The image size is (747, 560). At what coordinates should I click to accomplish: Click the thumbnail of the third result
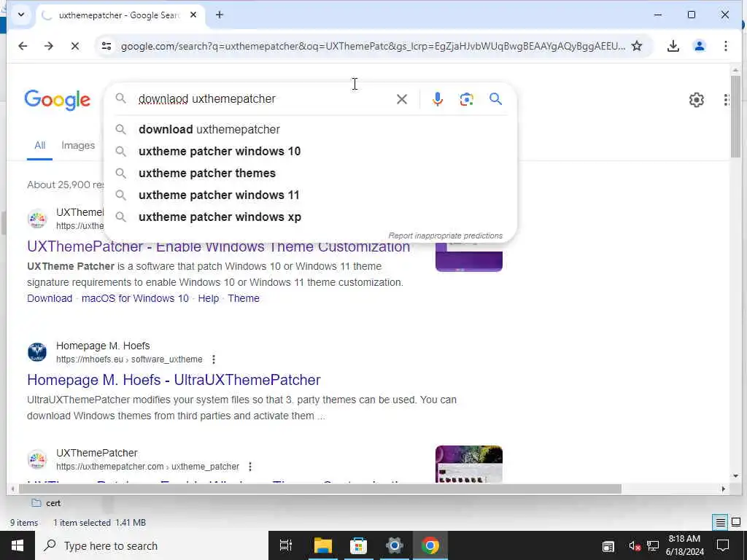pyautogui.click(x=469, y=464)
